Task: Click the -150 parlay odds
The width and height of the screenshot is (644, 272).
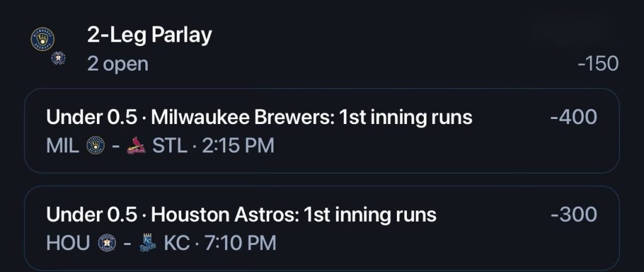Action: tap(597, 64)
